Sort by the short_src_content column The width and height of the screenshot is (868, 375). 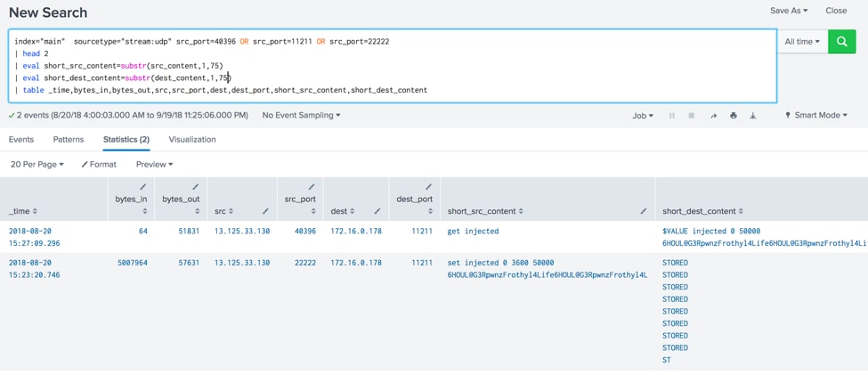click(x=483, y=212)
